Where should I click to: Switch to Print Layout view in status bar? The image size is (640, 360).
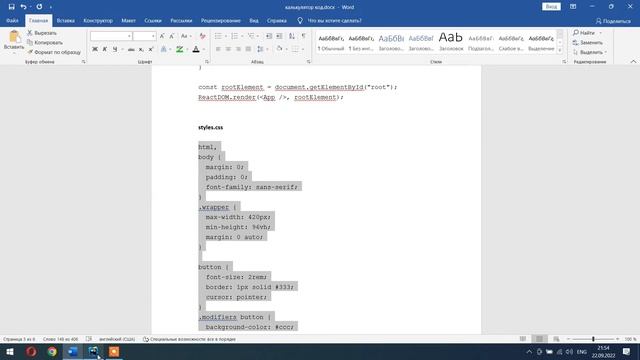coord(539,339)
